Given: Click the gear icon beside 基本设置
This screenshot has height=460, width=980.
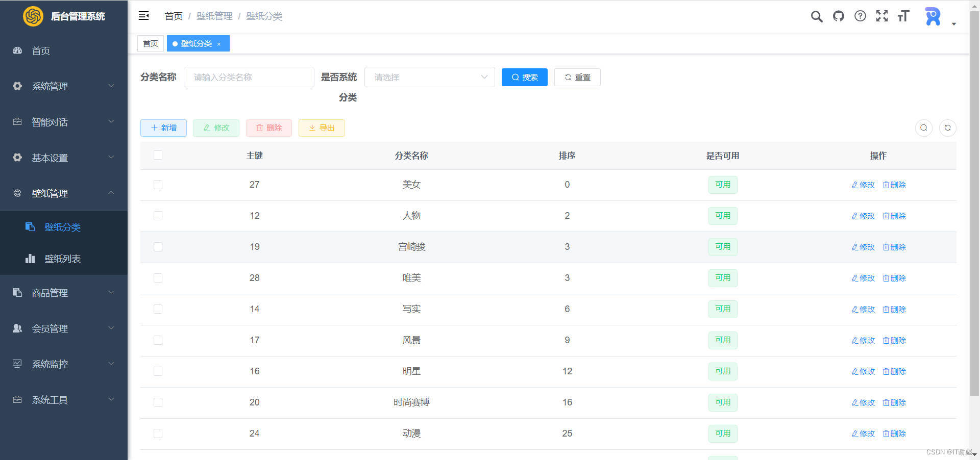Looking at the screenshot, I should coord(17,157).
